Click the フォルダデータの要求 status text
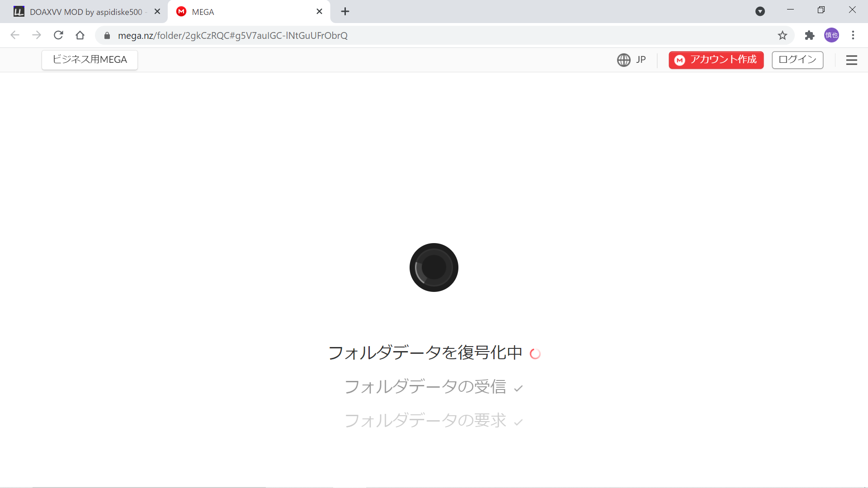This screenshot has height=488, width=868. click(425, 421)
